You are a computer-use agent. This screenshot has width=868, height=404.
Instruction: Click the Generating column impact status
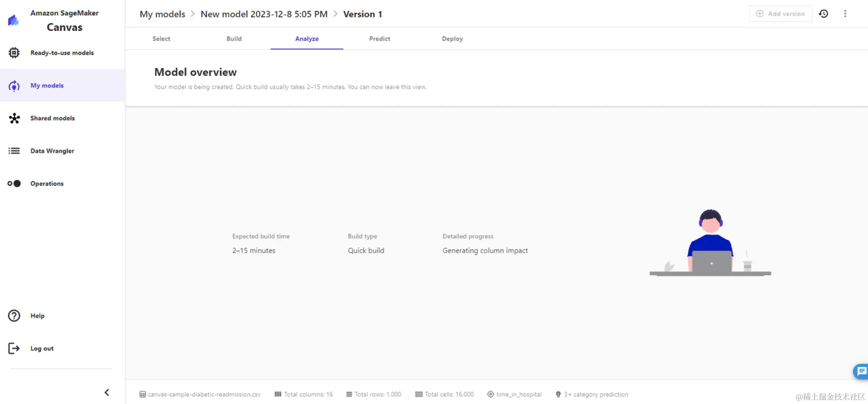click(x=485, y=251)
